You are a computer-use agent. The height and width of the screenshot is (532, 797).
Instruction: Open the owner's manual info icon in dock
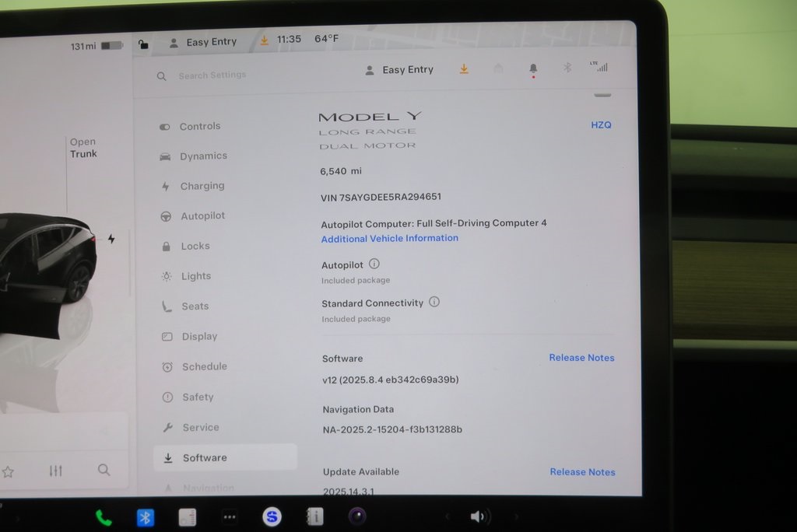coord(314,516)
